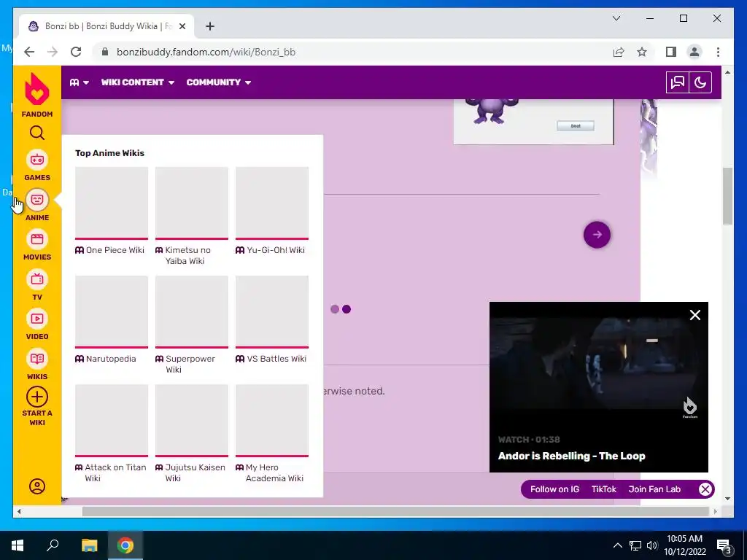Viewport: 747px width, 560px height.
Task: Open the tab search chevron in Chrome
Action: pos(616,18)
